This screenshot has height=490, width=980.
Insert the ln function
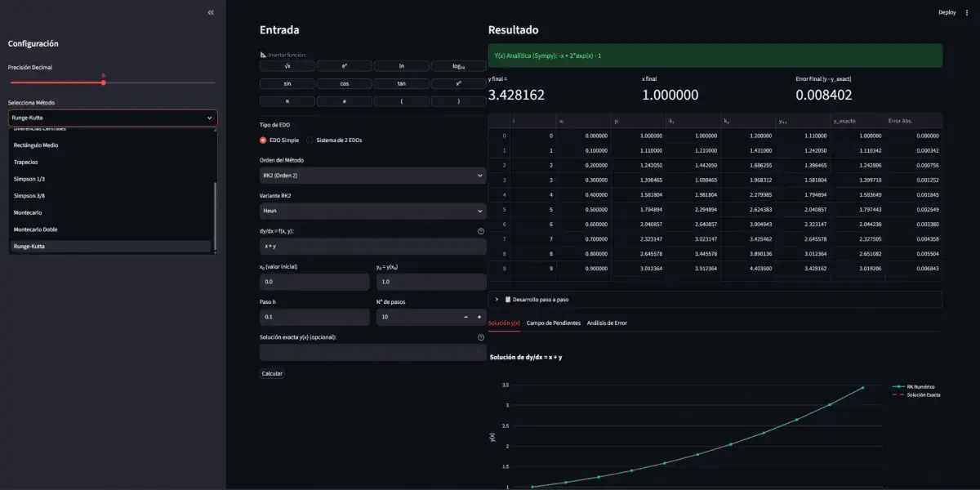pyautogui.click(x=402, y=65)
